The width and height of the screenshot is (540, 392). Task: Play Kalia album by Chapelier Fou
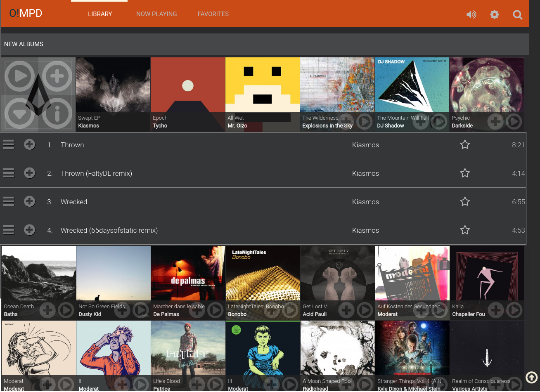[x=514, y=310]
